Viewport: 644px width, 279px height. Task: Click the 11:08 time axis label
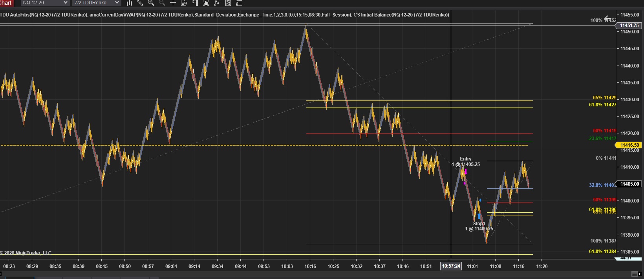496,266
